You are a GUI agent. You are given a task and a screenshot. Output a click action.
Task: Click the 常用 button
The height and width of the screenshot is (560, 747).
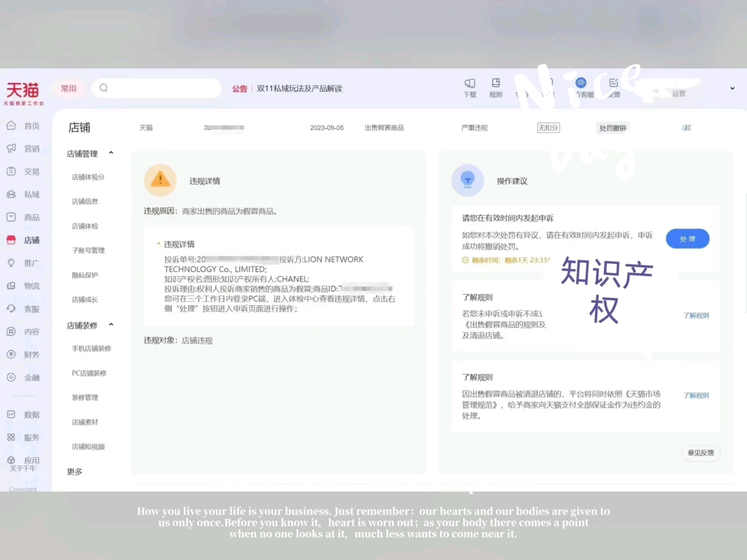[x=68, y=88]
